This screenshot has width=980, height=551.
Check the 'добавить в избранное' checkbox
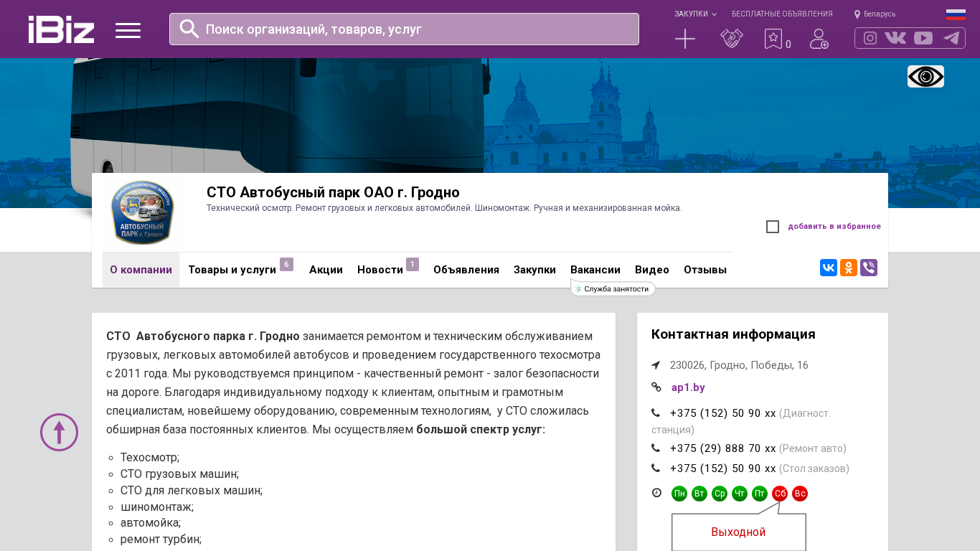click(773, 227)
